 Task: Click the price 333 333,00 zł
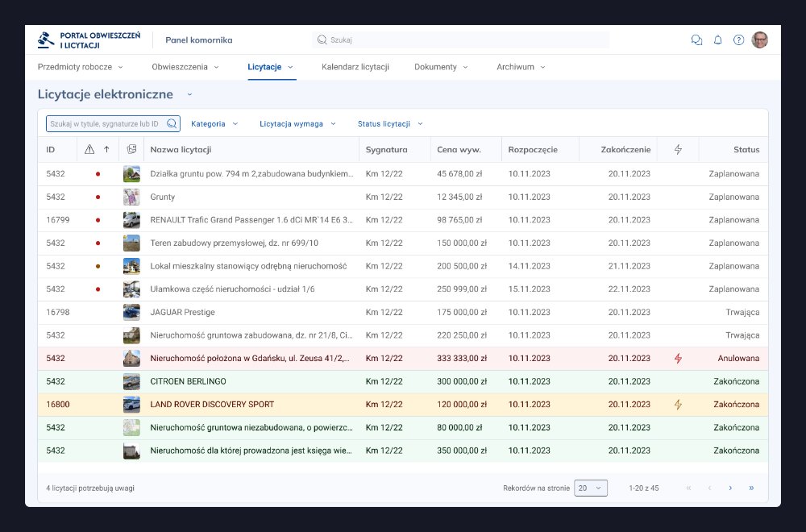[x=462, y=358]
